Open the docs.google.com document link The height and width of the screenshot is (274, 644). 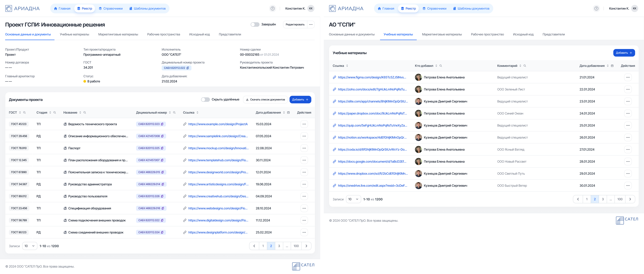[372, 162]
